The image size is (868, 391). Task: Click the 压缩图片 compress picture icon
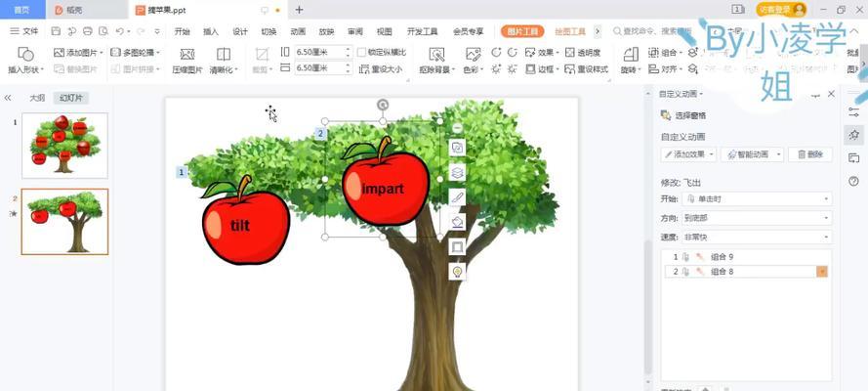point(187,55)
